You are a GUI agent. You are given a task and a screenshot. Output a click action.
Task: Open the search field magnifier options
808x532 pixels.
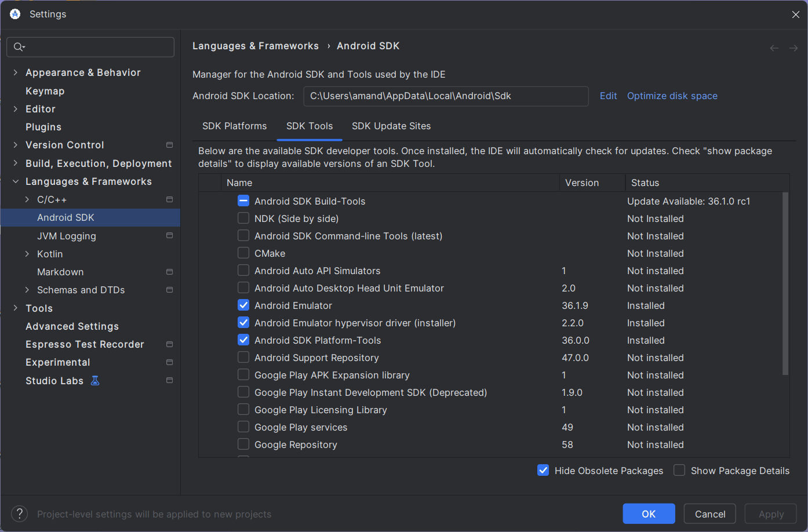click(x=19, y=47)
